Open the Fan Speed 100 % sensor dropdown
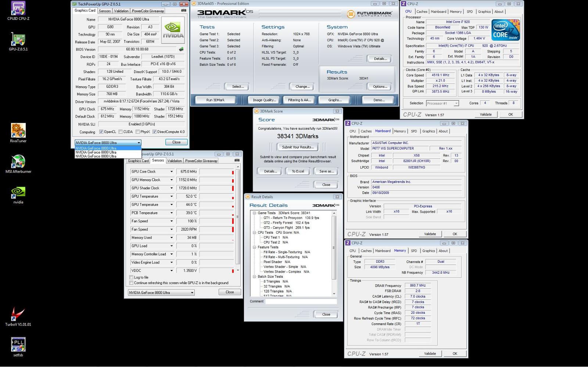The height and width of the screenshot is (367, 588). (171, 221)
